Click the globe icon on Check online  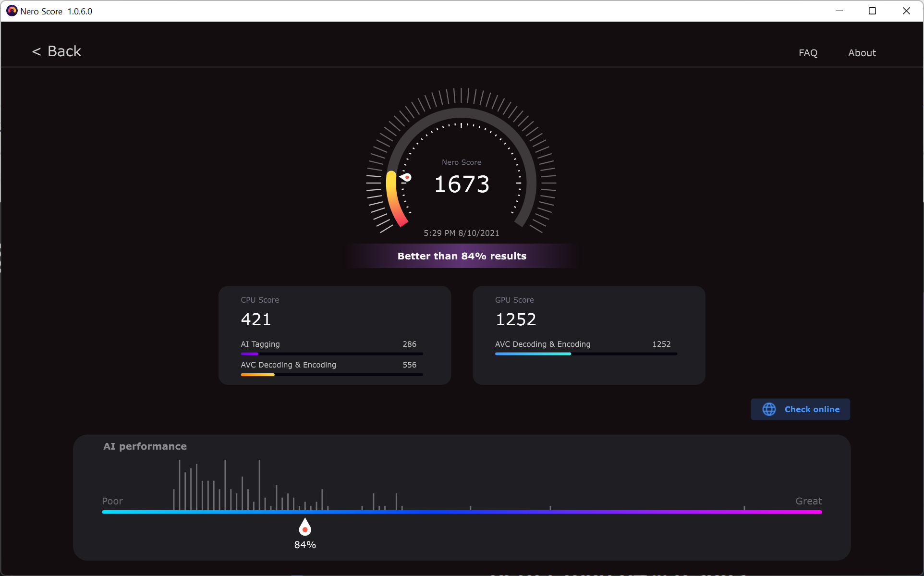click(769, 409)
